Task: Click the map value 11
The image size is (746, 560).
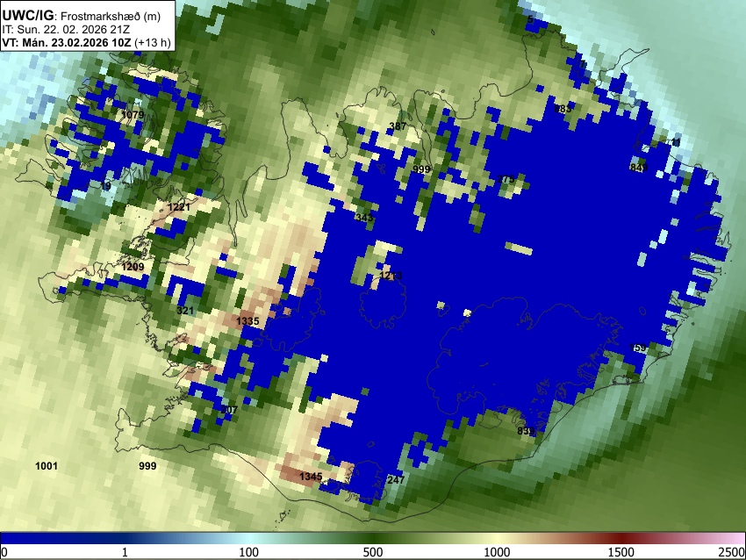Action: click(676, 142)
